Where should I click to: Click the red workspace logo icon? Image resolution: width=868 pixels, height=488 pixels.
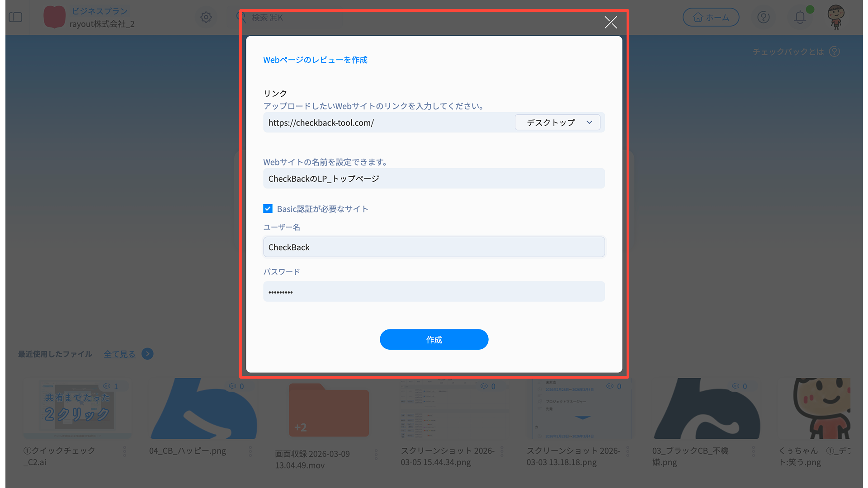click(54, 17)
